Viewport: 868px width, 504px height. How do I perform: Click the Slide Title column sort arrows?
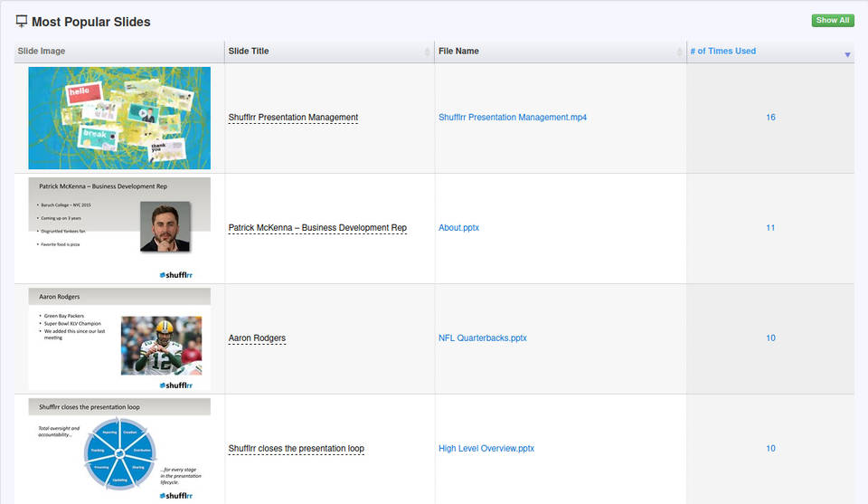pos(427,52)
